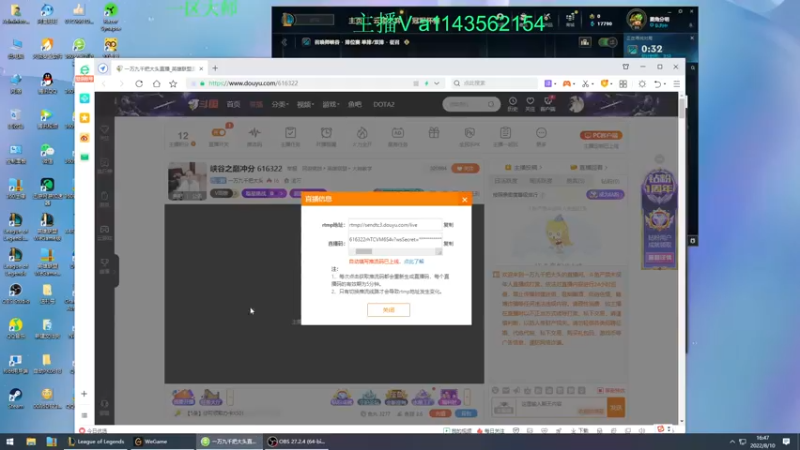Viewport: 800px width, 450px height.
Task: Click the orange PC client button
Action: (601, 135)
